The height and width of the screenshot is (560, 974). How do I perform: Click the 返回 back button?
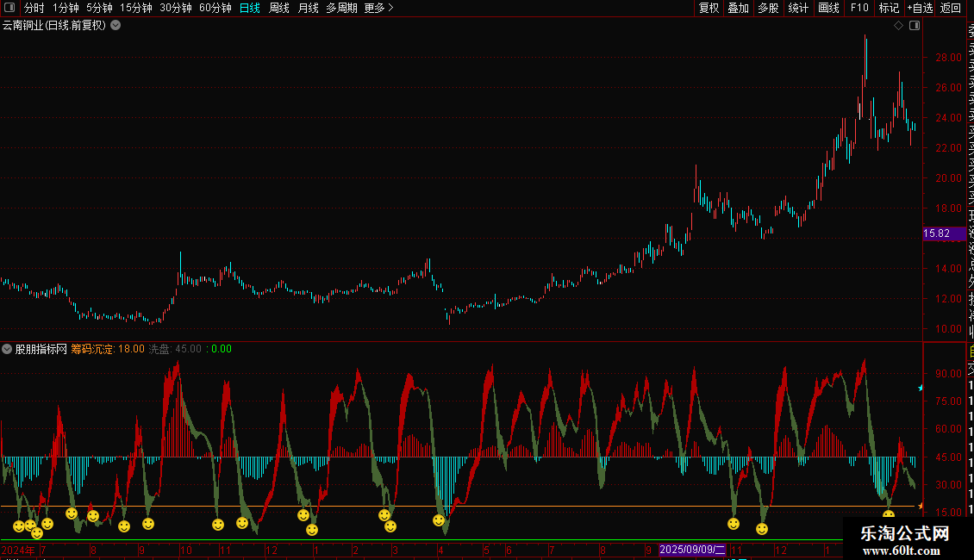(951, 8)
